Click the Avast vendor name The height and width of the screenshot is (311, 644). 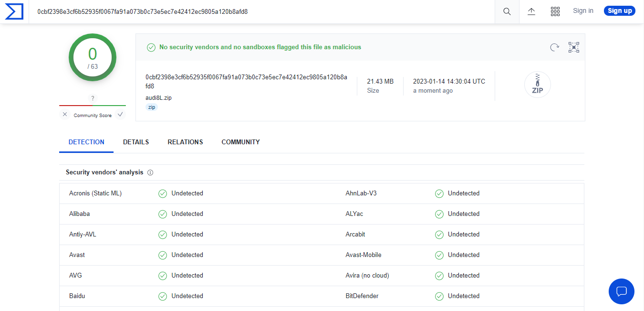[x=77, y=255]
